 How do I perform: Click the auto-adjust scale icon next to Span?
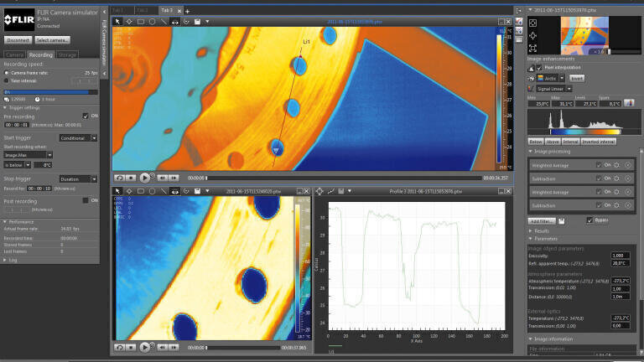tap(629, 103)
